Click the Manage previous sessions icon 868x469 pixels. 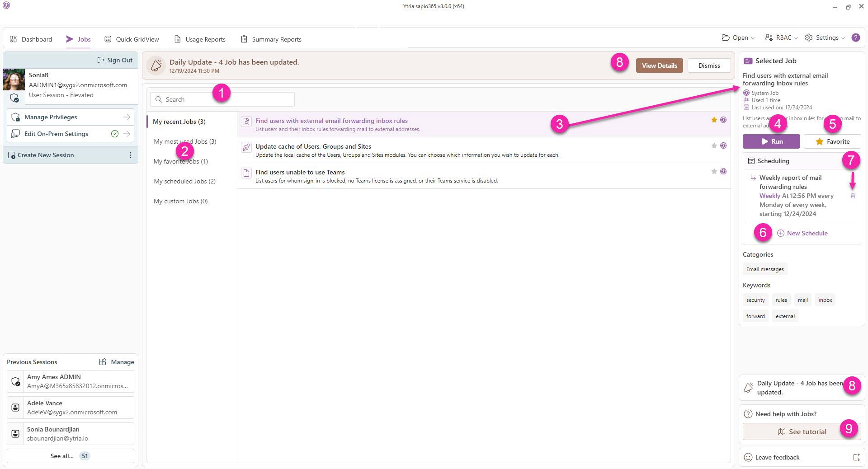pyautogui.click(x=103, y=362)
